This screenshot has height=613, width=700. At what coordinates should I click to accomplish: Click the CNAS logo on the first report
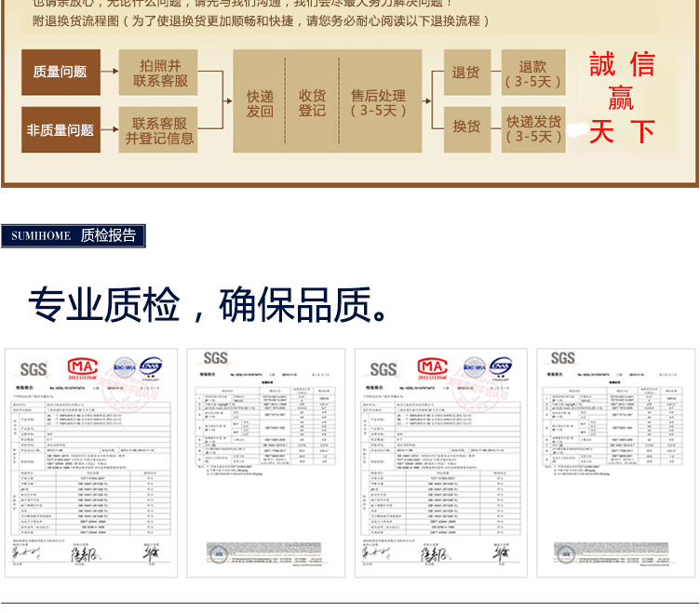tap(151, 367)
